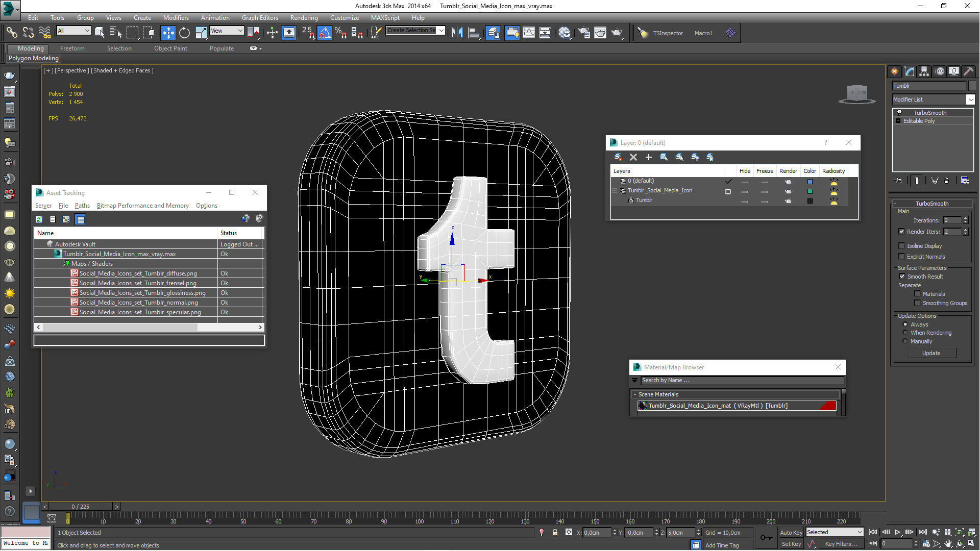Enable Separate by Smoothing Groups checkbox

click(x=917, y=303)
